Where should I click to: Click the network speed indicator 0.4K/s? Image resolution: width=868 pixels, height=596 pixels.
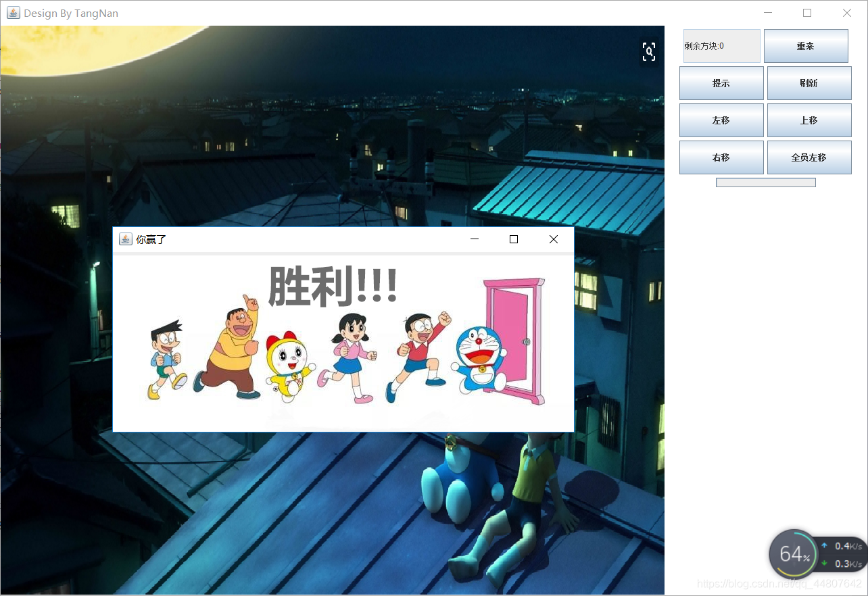pyautogui.click(x=842, y=546)
